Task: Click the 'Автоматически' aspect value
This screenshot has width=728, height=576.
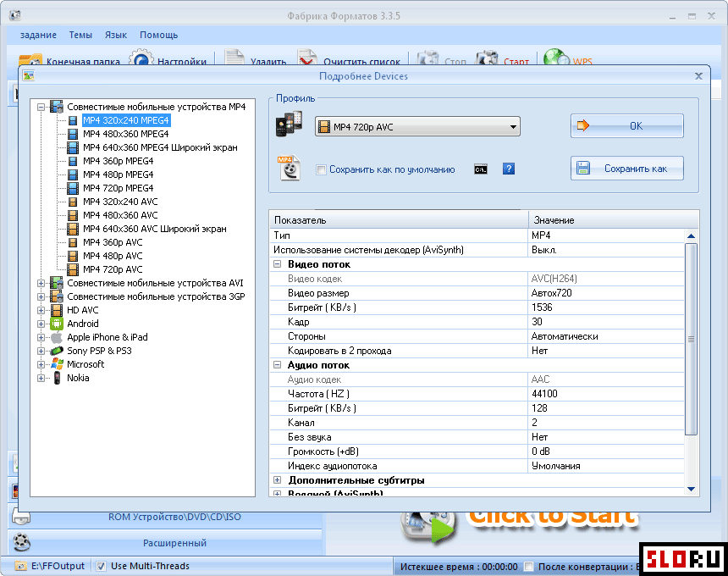Action: click(x=565, y=336)
